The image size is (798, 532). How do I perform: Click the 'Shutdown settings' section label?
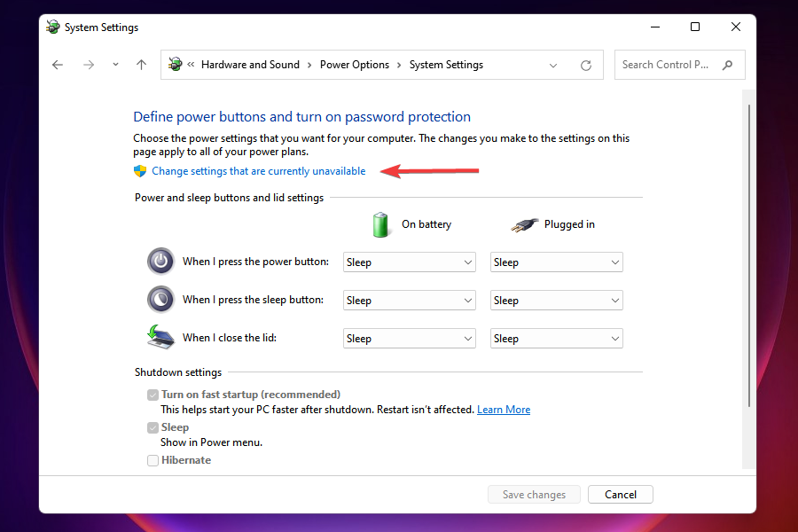point(178,372)
